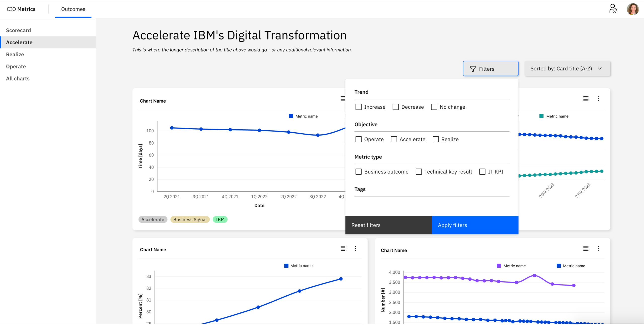
Task: Click the funnel icon in Filters button
Action: click(473, 69)
